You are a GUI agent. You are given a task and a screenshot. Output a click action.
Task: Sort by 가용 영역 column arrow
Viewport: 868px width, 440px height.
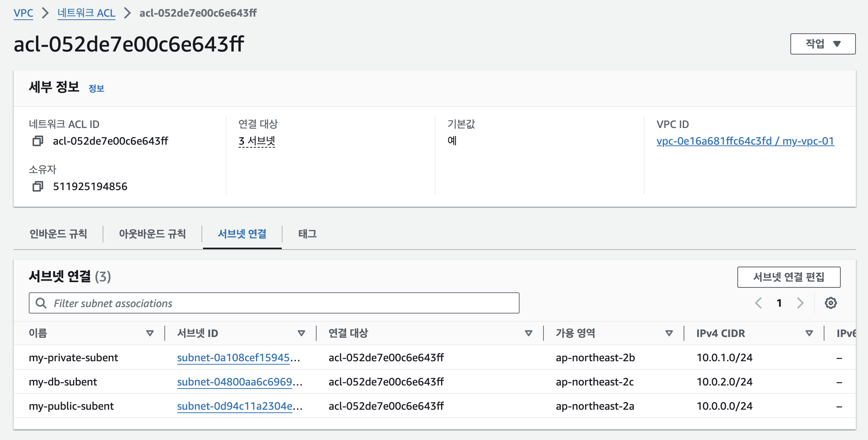[669, 333]
